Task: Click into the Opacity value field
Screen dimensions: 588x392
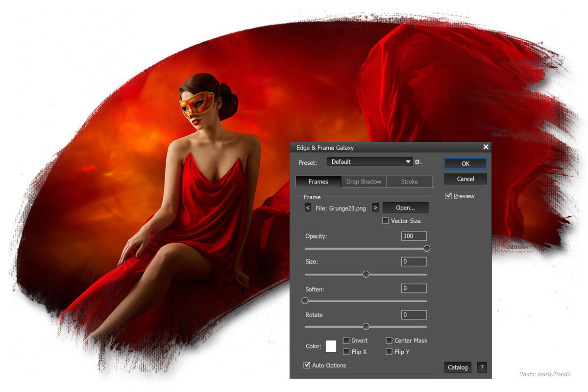Action: click(414, 236)
